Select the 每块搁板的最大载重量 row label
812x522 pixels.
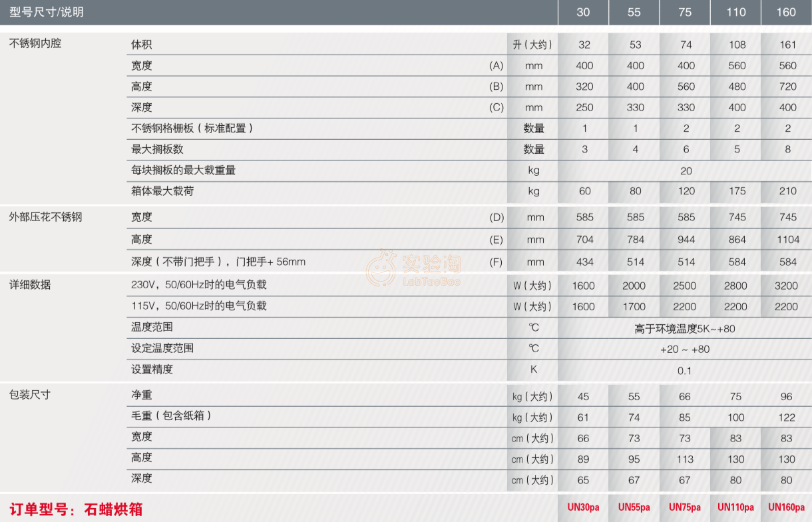coord(184,170)
